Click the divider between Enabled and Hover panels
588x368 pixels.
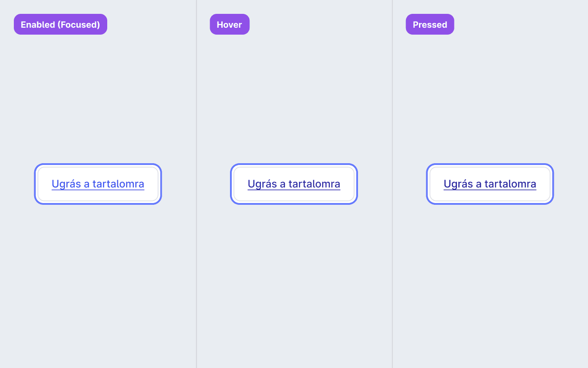coord(196,184)
